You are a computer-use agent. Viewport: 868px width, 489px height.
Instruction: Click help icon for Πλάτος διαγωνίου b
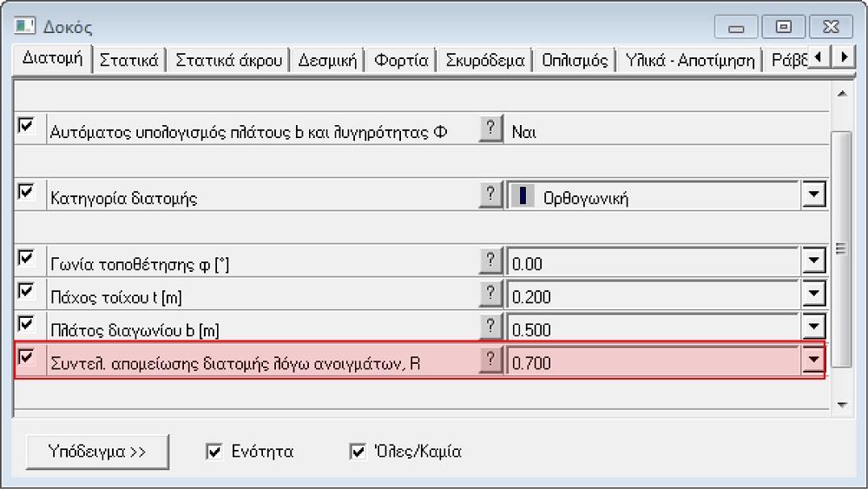[x=490, y=327]
